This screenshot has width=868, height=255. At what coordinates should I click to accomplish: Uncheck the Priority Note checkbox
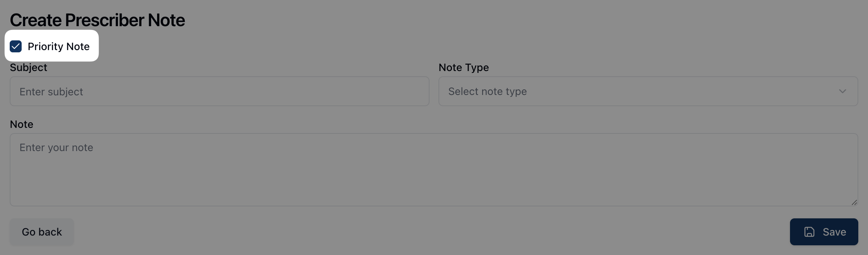16,46
